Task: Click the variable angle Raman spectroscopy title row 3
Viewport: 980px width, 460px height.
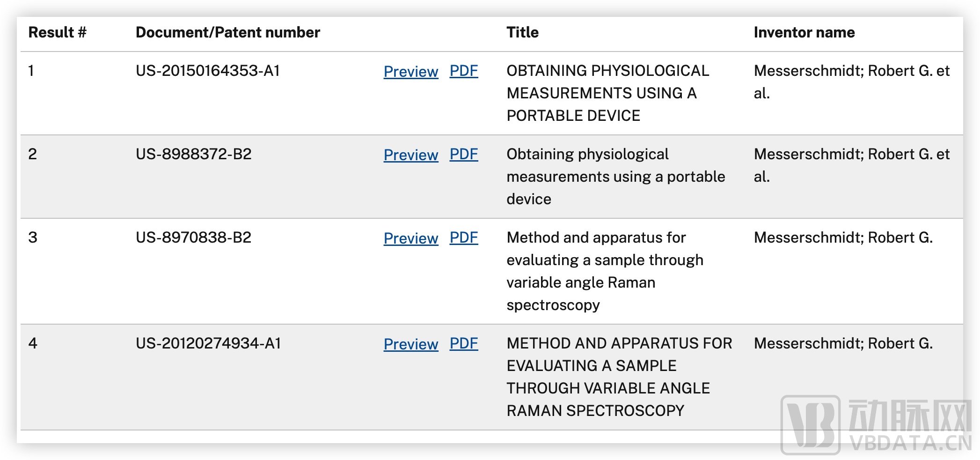Action: (604, 271)
